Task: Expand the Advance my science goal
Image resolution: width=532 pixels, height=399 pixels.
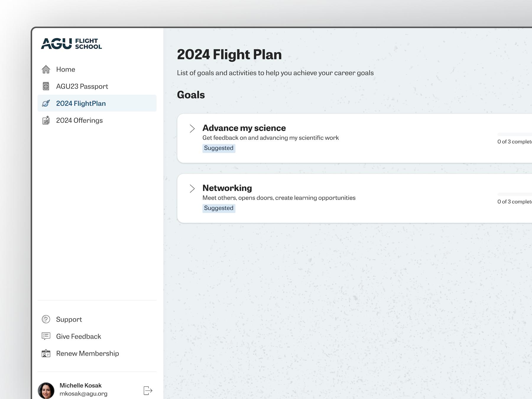Action: pos(192,129)
